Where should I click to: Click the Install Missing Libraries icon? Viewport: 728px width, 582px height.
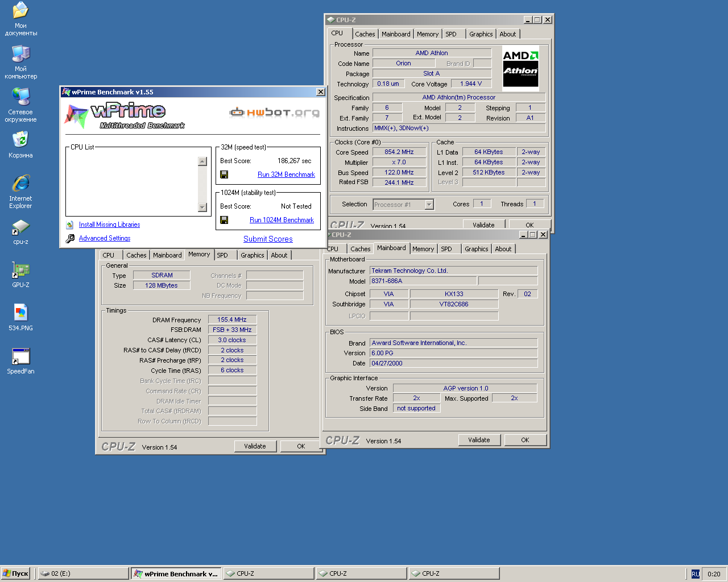tap(70, 225)
